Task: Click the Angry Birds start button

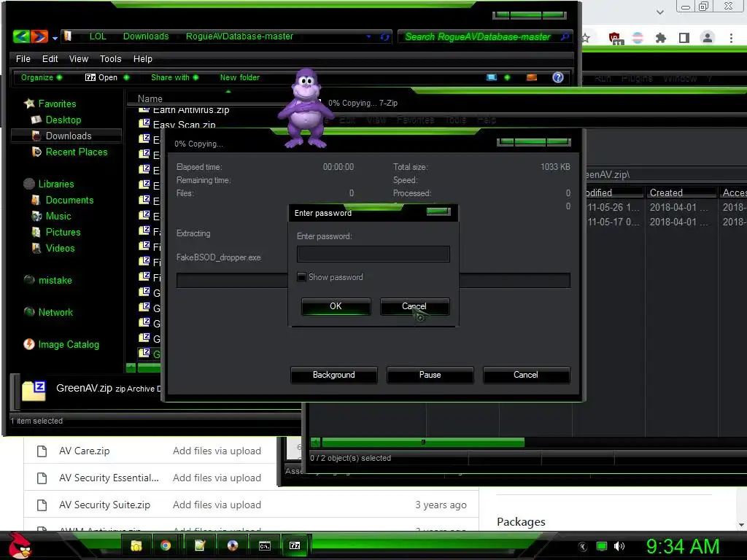Action: click(19, 545)
